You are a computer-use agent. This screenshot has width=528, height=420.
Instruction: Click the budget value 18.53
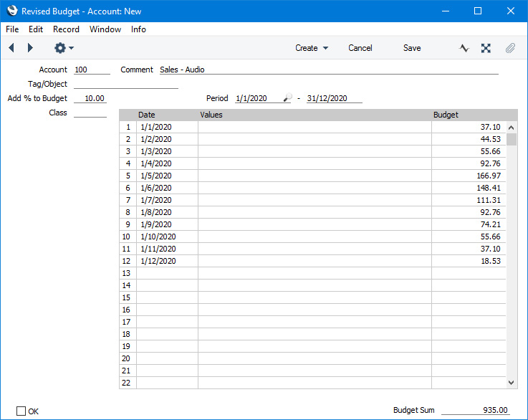[469, 261]
